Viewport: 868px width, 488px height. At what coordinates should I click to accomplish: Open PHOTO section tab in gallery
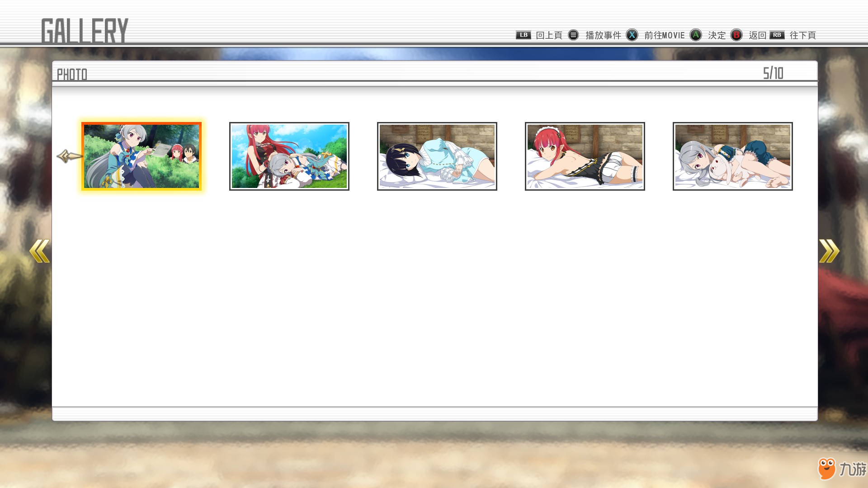click(x=71, y=73)
